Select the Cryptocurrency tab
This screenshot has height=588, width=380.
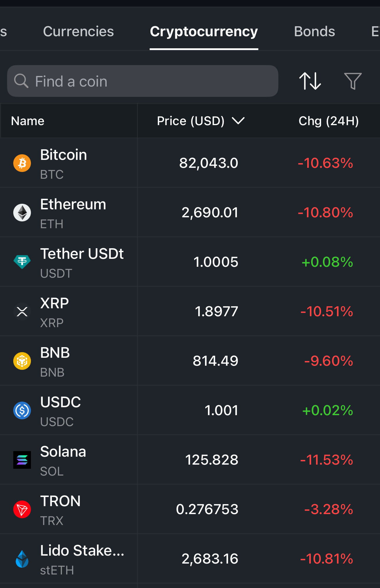click(x=204, y=32)
